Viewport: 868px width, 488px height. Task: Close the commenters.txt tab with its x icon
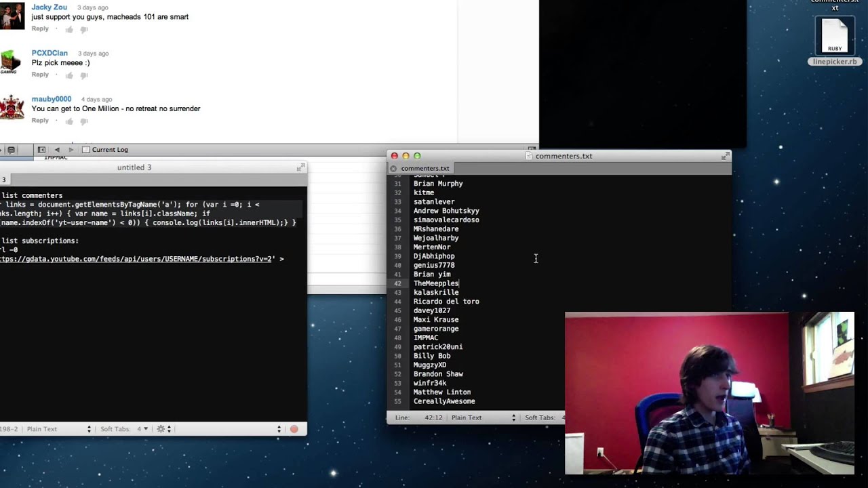coord(393,168)
